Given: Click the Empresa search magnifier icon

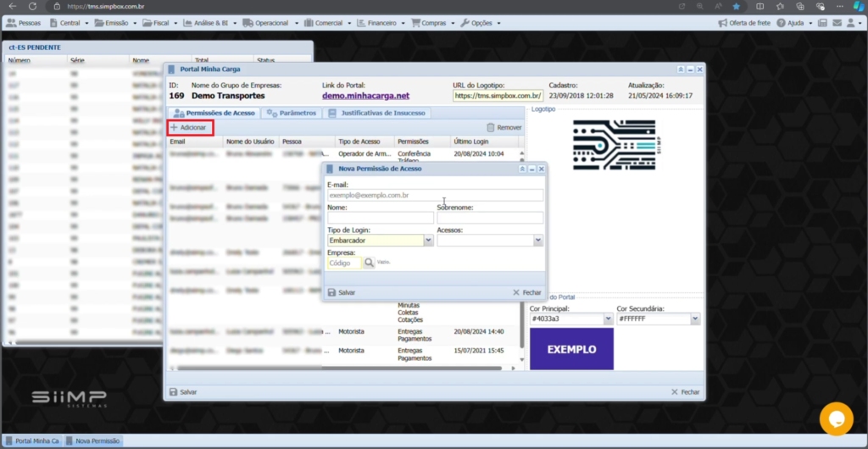Looking at the screenshot, I should 370,263.
